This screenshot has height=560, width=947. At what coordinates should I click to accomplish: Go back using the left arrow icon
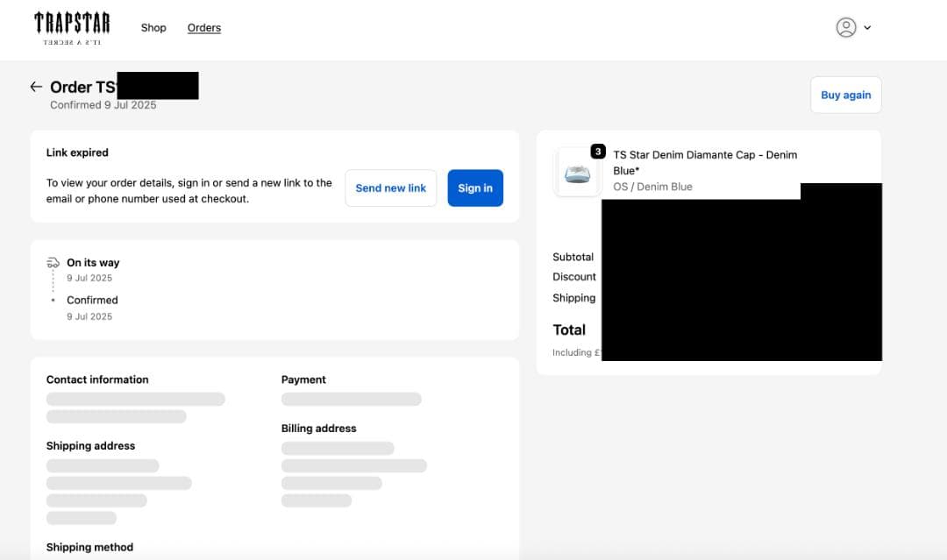[x=36, y=87]
